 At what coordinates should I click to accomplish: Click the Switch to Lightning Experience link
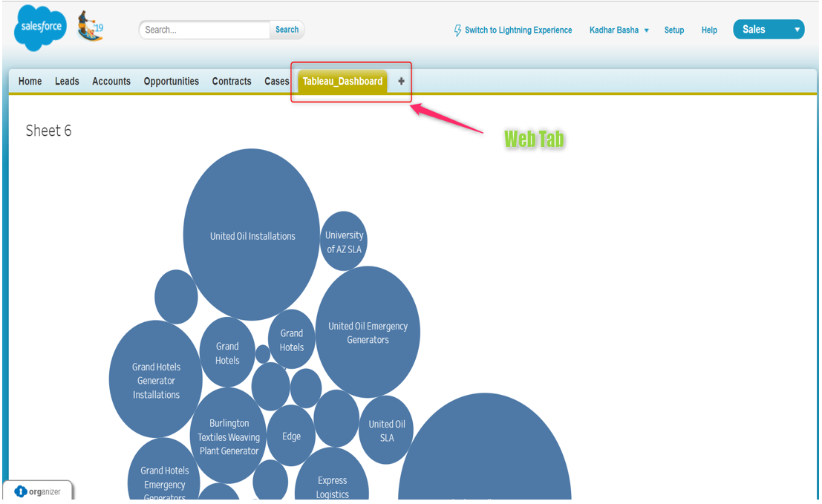pyautogui.click(x=518, y=30)
